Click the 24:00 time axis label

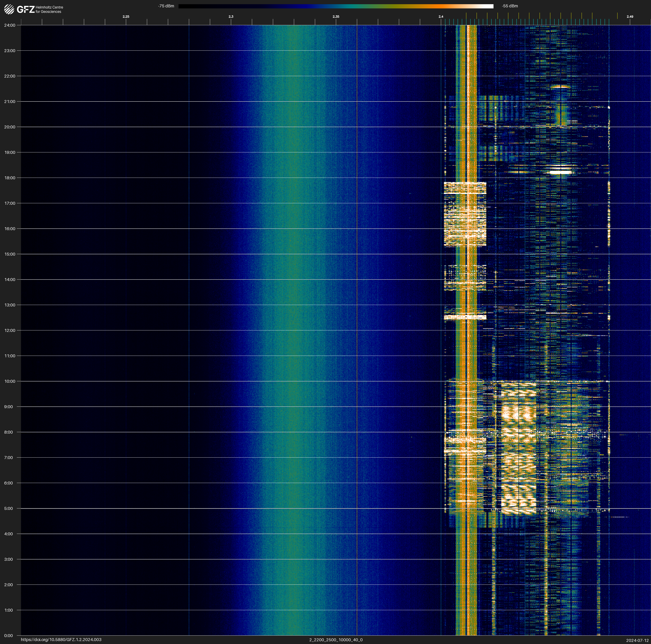(10, 25)
